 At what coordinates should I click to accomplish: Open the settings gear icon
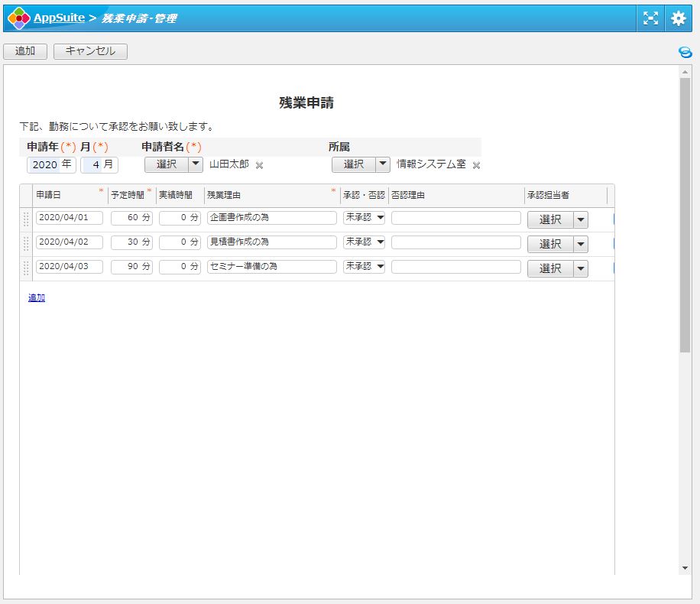coord(678,18)
